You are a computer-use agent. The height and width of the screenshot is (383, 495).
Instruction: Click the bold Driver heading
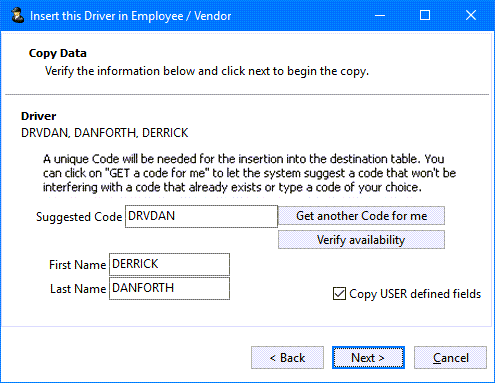pos(39,116)
